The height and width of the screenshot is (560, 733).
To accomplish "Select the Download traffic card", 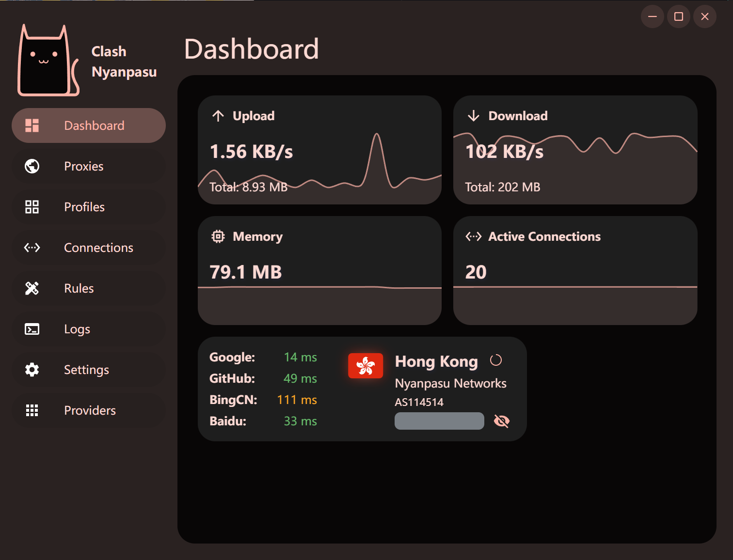I will (575, 150).
